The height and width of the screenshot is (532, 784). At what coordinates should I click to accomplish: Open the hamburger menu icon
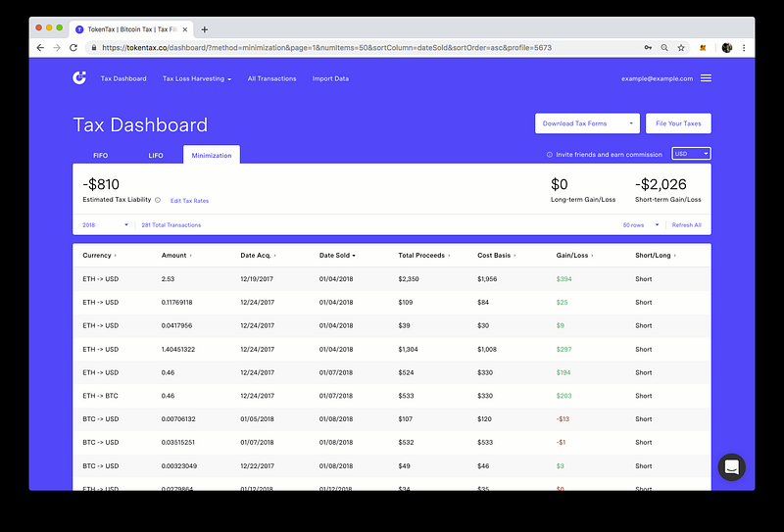(706, 78)
